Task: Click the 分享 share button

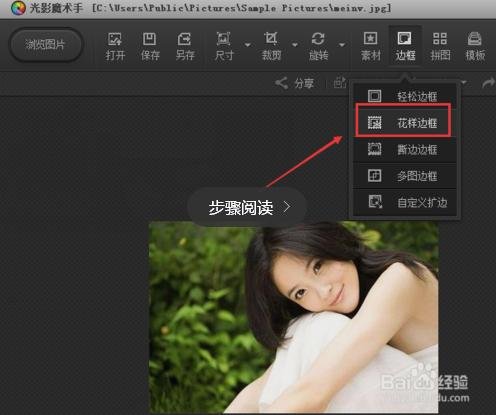Action: pos(295,83)
